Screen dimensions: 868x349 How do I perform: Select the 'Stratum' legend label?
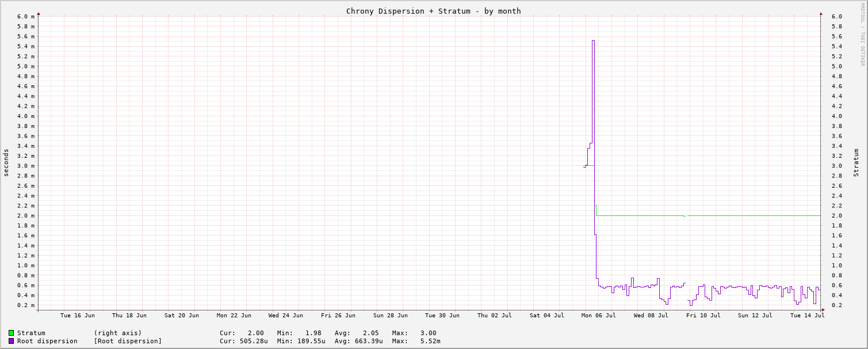click(x=31, y=333)
